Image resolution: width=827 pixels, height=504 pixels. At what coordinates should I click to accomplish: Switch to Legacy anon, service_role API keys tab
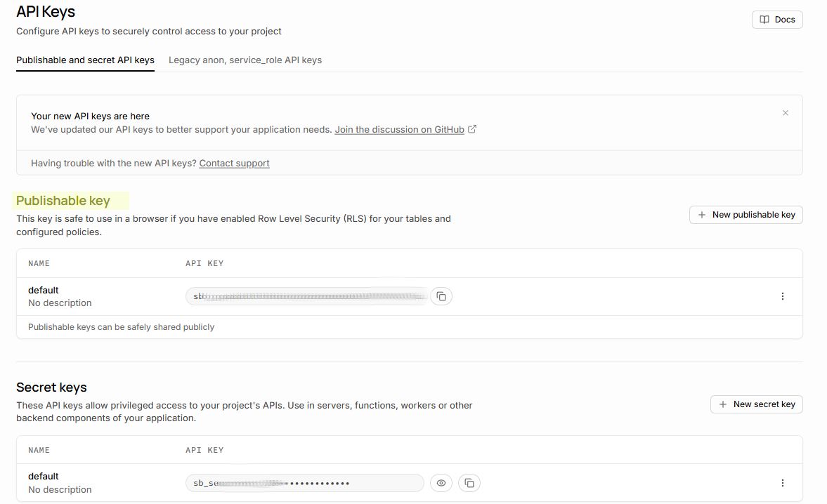coord(245,60)
